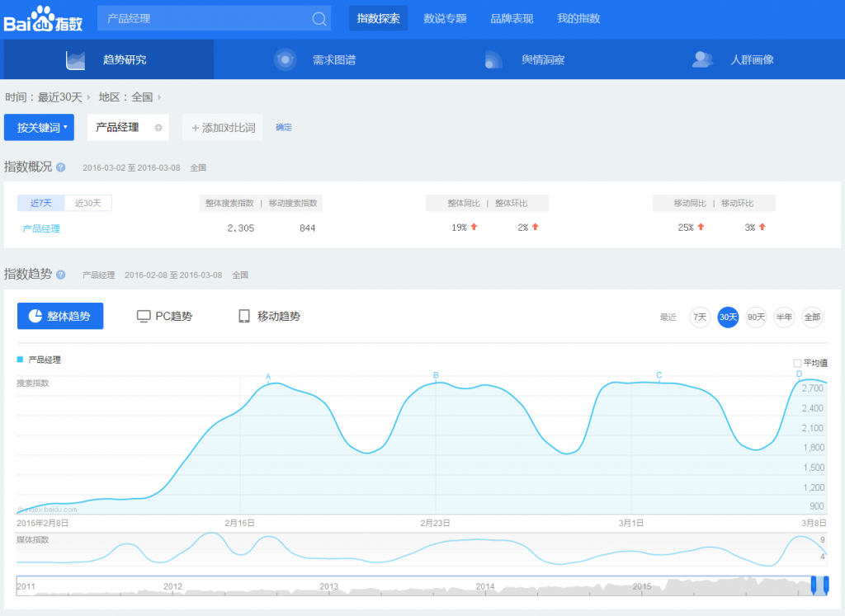Enable the 平均值 checkbox
Image resolution: width=845 pixels, height=616 pixels.
pos(797,363)
